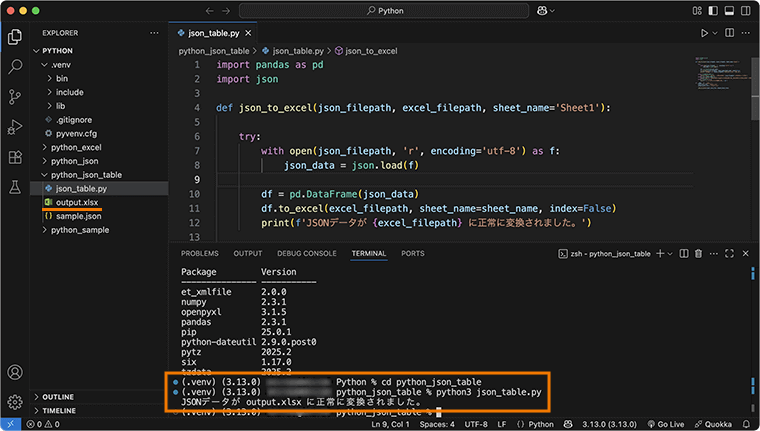Switch to the PORTS tab
This screenshot has width=760, height=431.
click(x=413, y=254)
